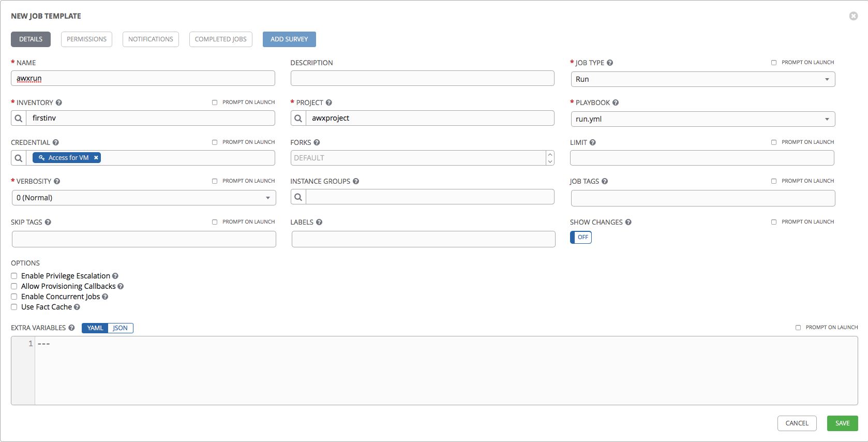868x442 pixels.
Task: Check Enable Privilege Escalation option
Action: [x=14, y=276]
